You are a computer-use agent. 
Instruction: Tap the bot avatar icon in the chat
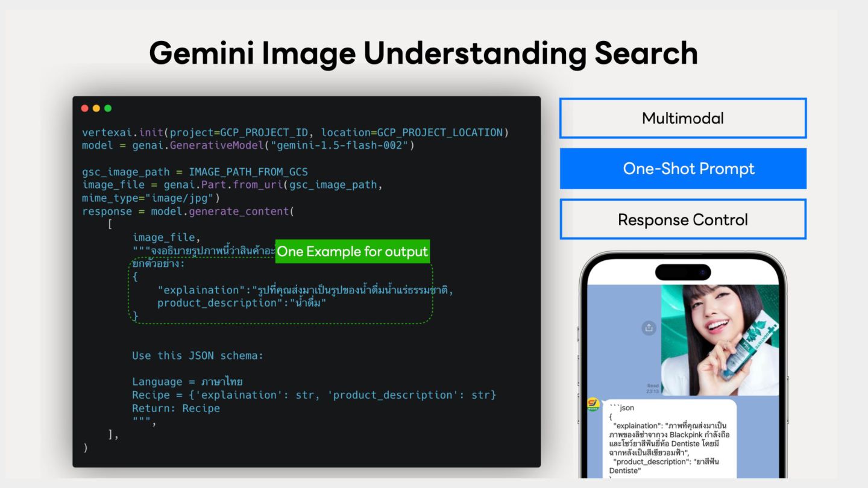pyautogui.click(x=594, y=405)
